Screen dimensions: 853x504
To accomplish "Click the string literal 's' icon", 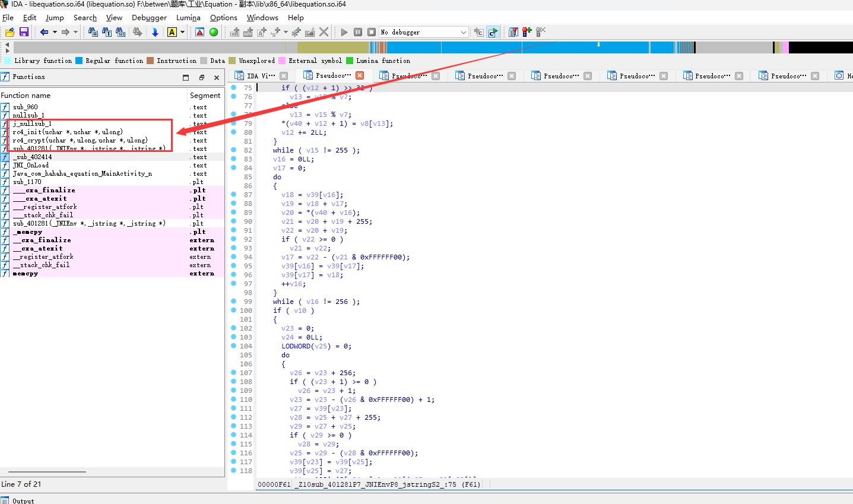I will (x=275, y=32).
